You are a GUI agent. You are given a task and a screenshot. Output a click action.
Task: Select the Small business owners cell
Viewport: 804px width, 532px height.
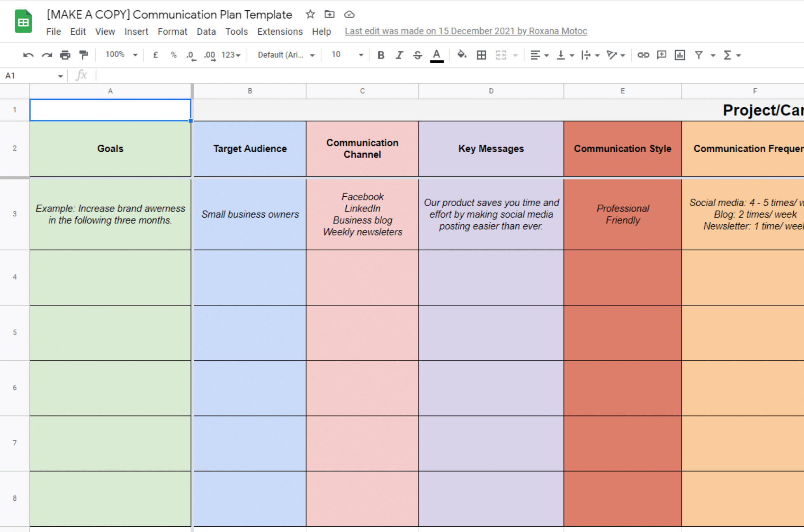(249, 214)
